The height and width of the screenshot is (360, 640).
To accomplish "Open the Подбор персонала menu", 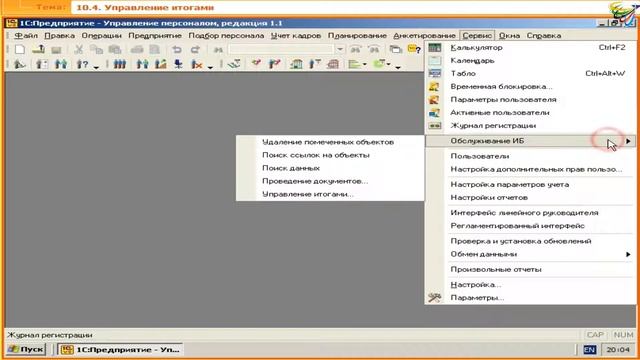I will (226, 36).
